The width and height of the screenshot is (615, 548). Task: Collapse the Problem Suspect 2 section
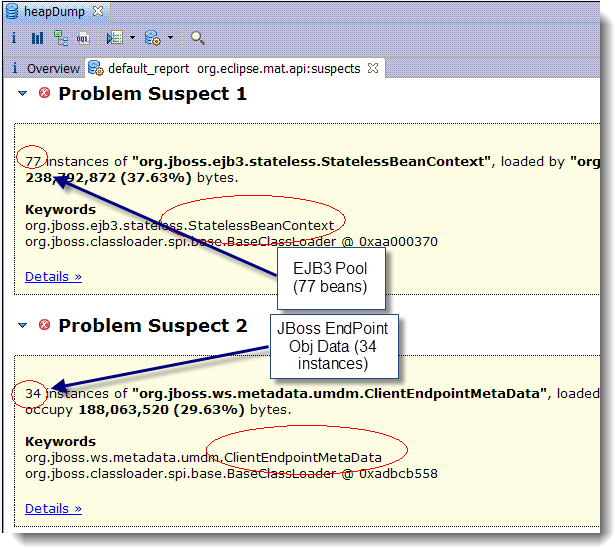[23, 326]
